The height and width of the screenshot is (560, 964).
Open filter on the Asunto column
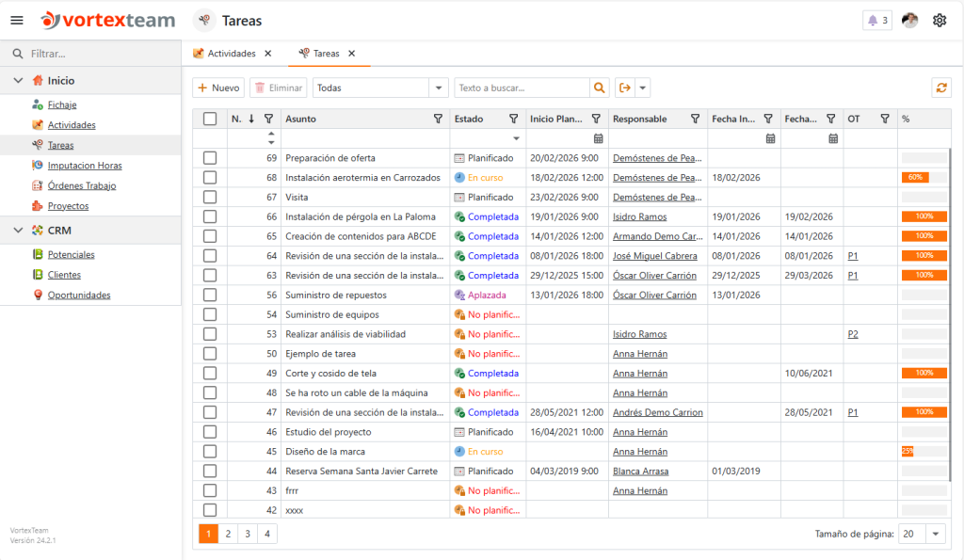(x=438, y=119)
